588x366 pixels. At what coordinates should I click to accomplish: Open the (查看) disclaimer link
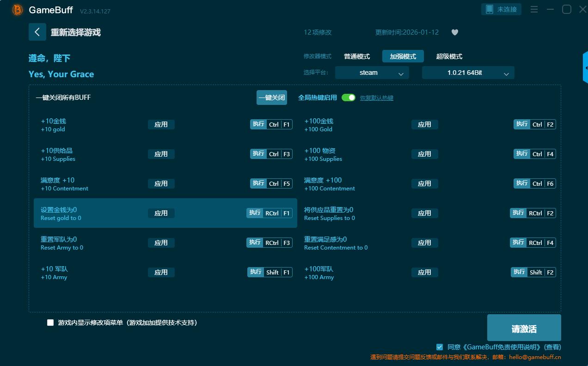click(552, 347)
